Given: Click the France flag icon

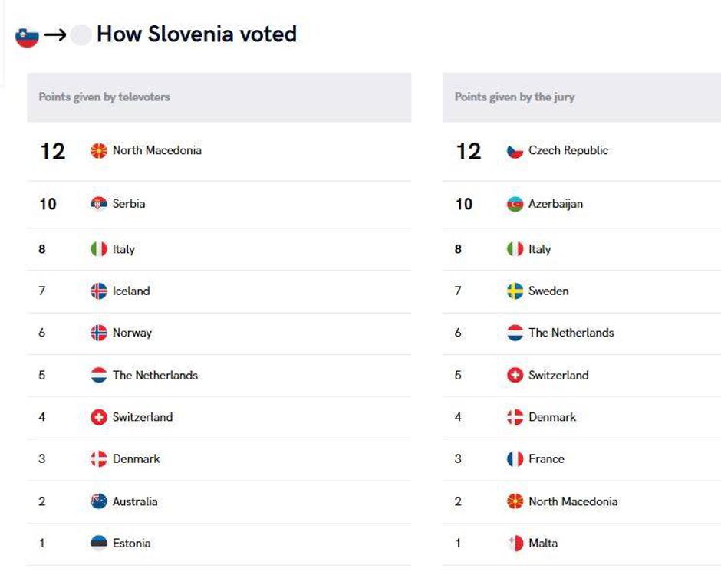Looking at the screenshot, I should pyautogui.click(x=515, y=459).
